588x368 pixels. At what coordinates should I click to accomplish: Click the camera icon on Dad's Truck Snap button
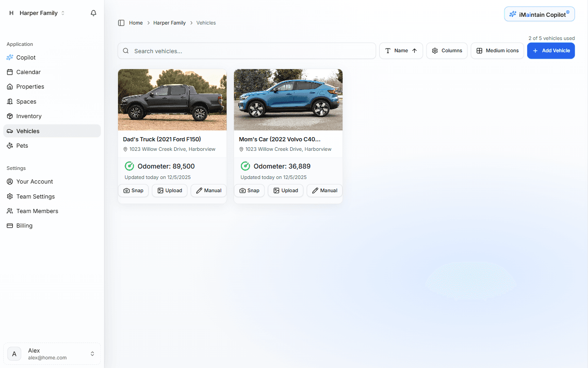click(x=127, y=190)
